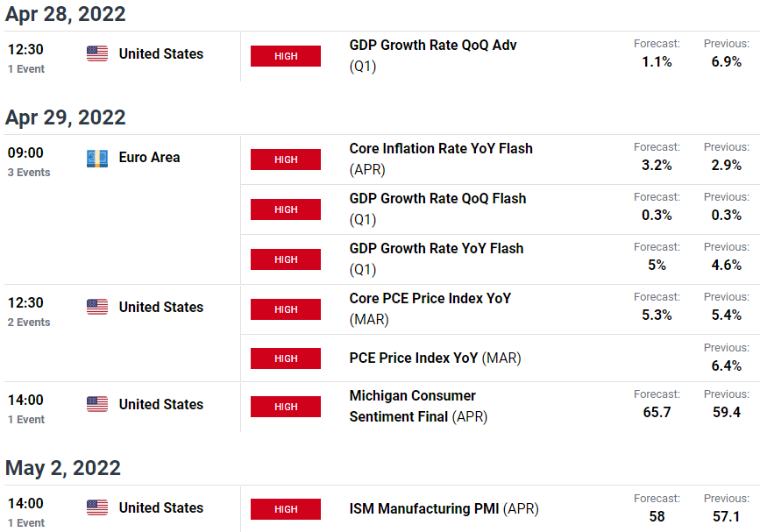Click the US flag at Apr 29 14:00
The width and height of the screenshot is (760, 532).
coord(97,404)
